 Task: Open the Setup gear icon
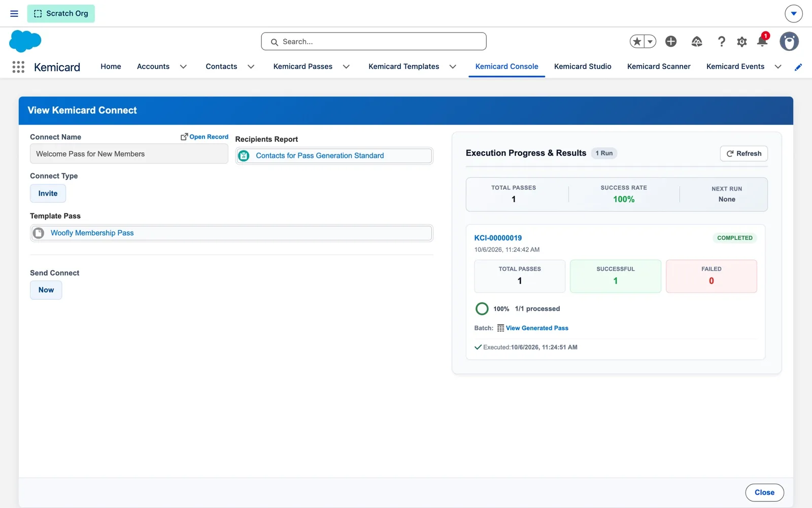click(x=742, y=42)
